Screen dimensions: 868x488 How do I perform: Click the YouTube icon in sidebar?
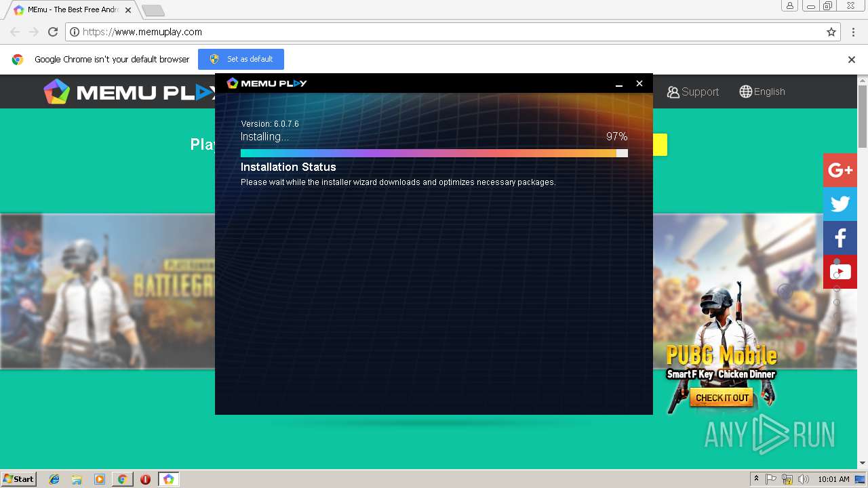[840, 272]
